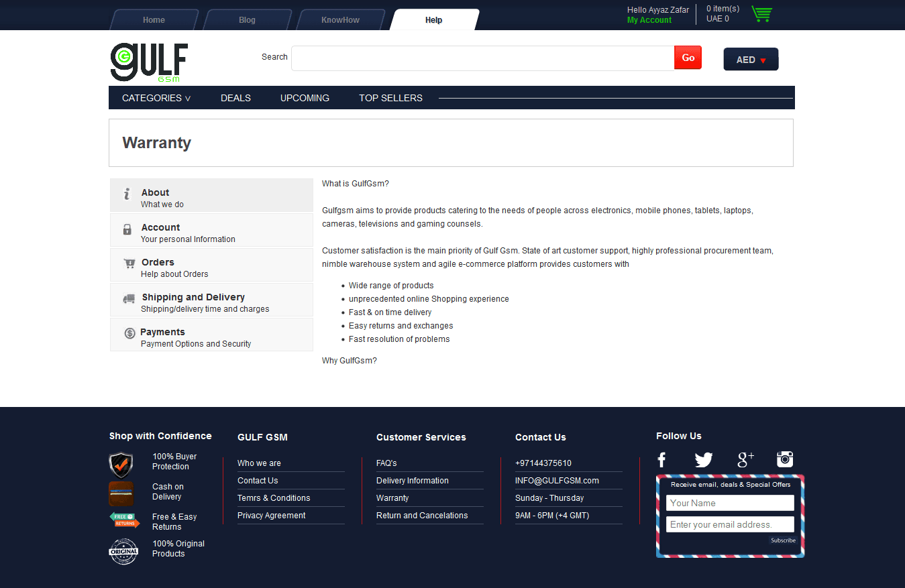
Task: Select the Payments sidebar title
Action: [162, 332]
